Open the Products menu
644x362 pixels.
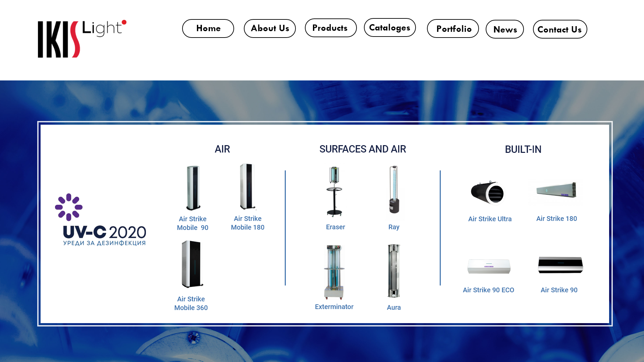[x=331, y=28]
